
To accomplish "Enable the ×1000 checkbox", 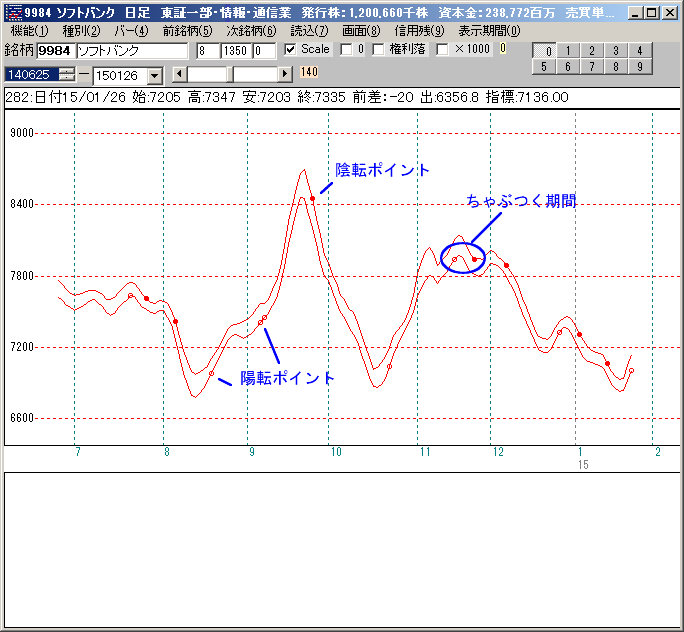I will point(443,49).
